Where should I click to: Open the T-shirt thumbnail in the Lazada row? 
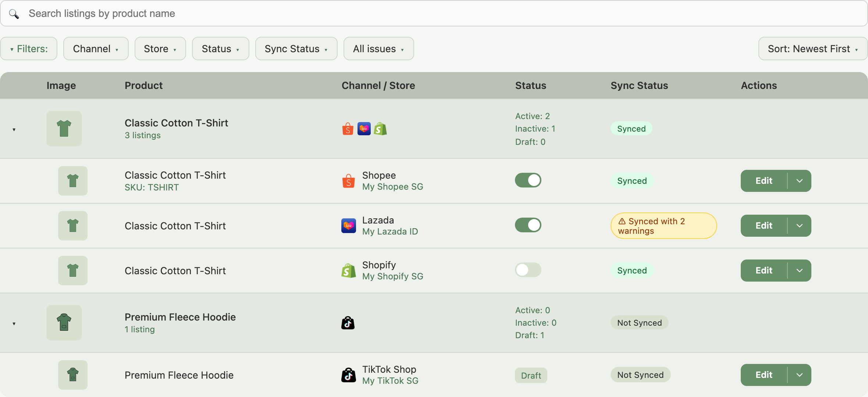pyautogui.click(x=73, y=226)
